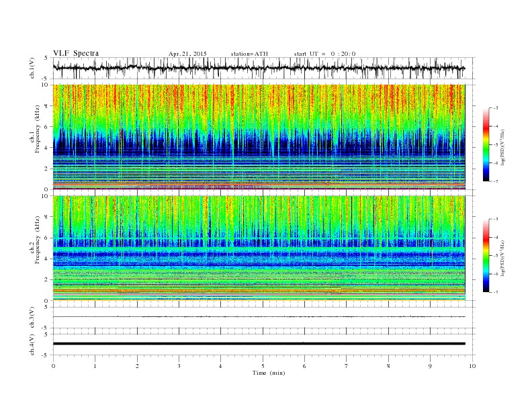
Task: Click the ch.2 spectrogram color bar
Action: point(486,256)
